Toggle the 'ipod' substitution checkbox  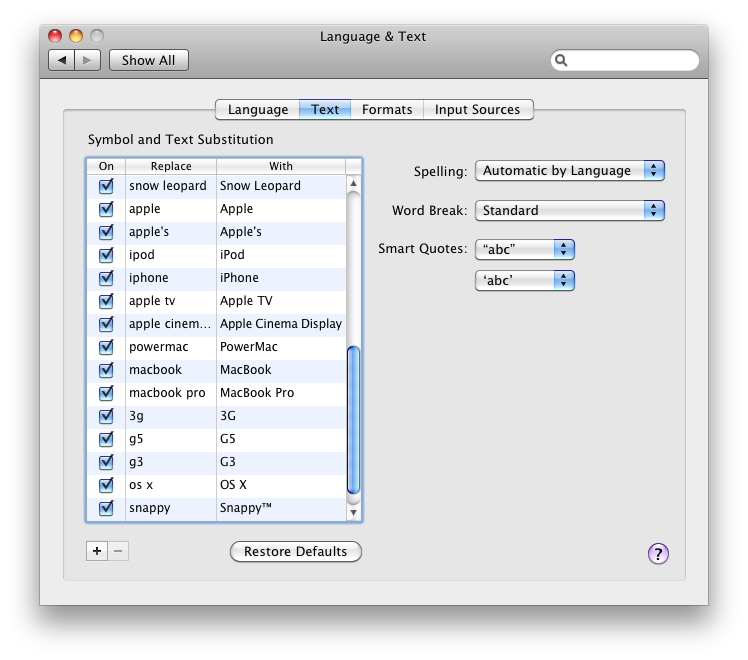click(106, 255)
